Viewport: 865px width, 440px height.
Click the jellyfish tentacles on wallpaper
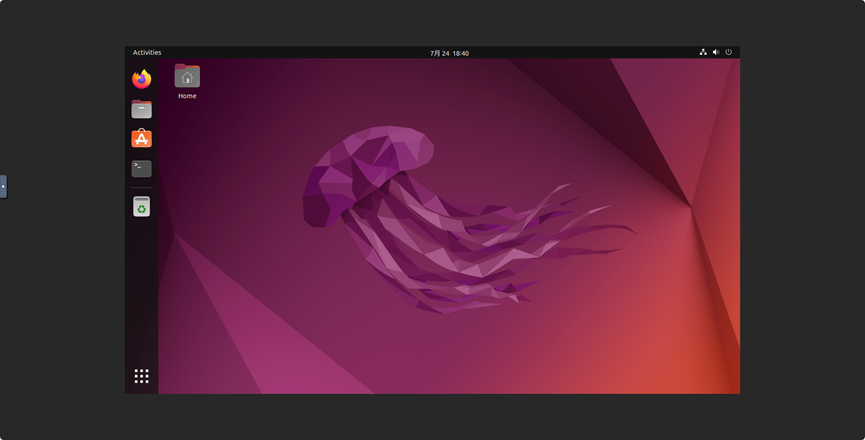click(500, 250)
